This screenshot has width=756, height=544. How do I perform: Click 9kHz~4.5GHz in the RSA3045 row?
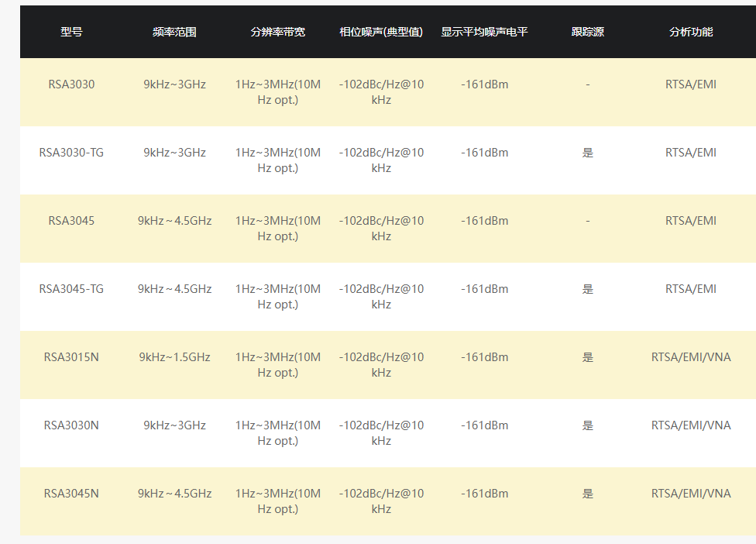tap(174, 221)
